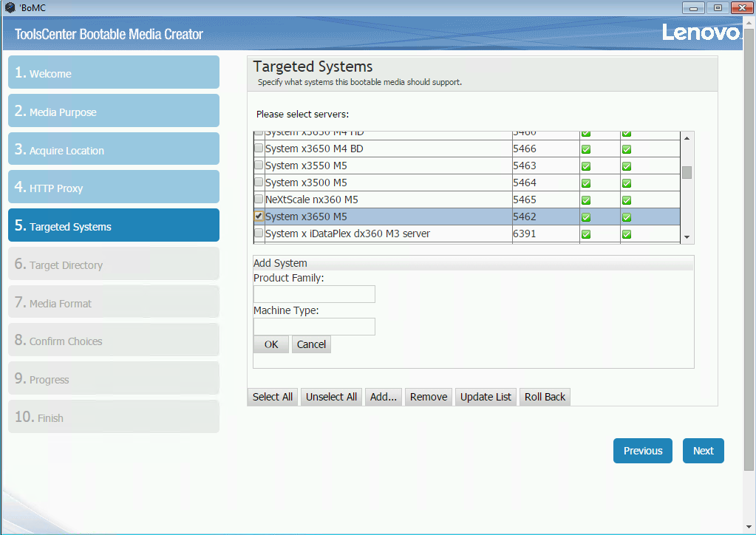Check the iDataPlex dx360 M3 server checkbox
Image resolution: width=756 pixels, height=535 pixels.
click(x=259, y=233)
